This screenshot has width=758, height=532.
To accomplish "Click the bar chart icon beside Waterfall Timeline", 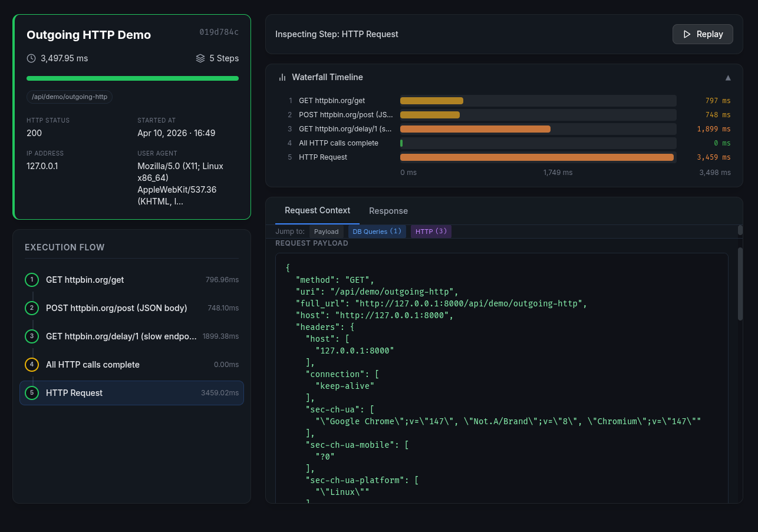I will (x=282, y=77).
